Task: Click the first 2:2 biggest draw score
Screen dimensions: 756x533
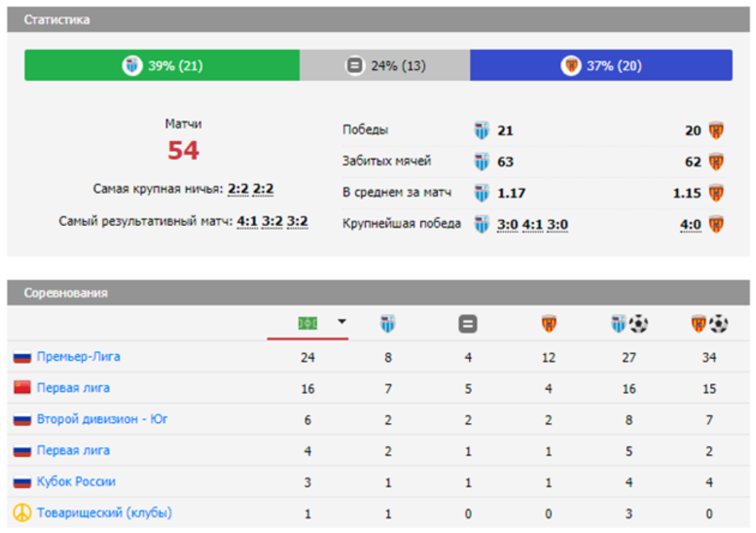Action: click(238, 188)
